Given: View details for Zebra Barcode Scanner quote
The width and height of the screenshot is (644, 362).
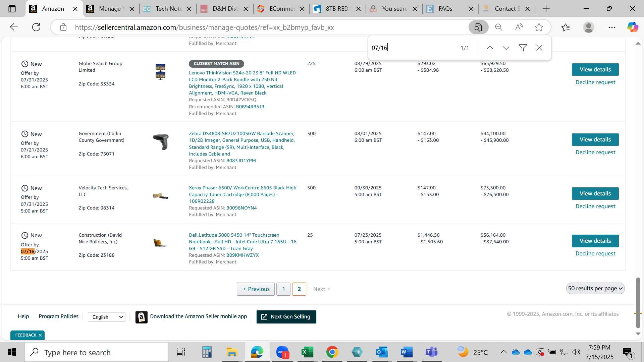Looking at the screenshot, I should pyautogui.click(x=595, y=140).
